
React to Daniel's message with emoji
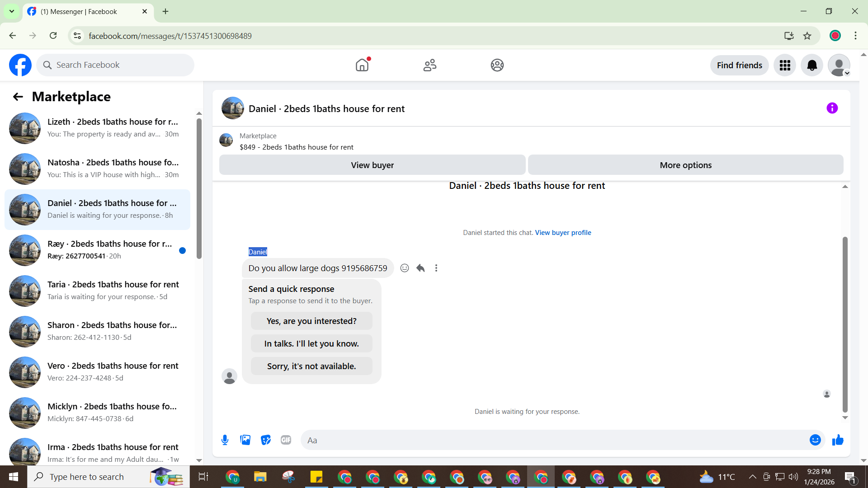click(x=405, y=268)
